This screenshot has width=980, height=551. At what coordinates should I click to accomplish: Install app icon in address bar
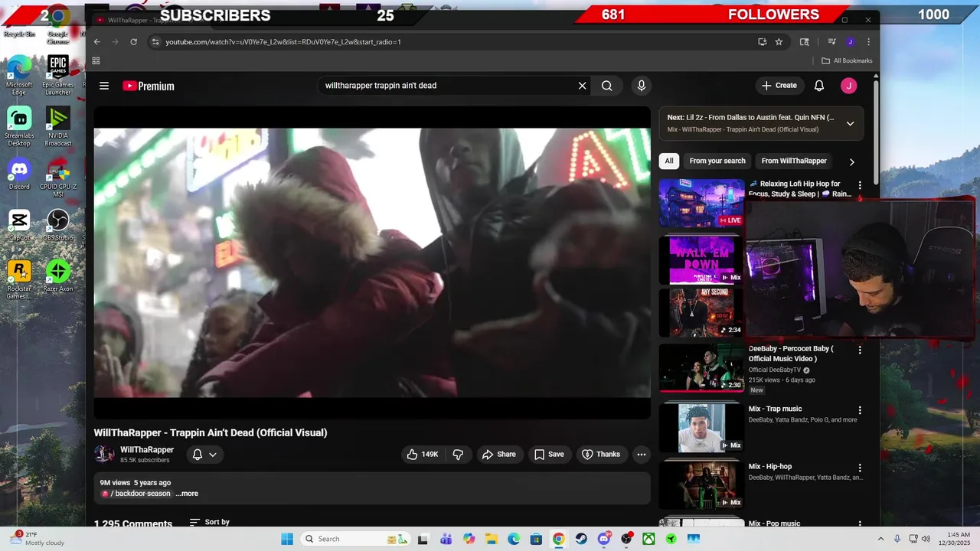click(x=762, y=42)
